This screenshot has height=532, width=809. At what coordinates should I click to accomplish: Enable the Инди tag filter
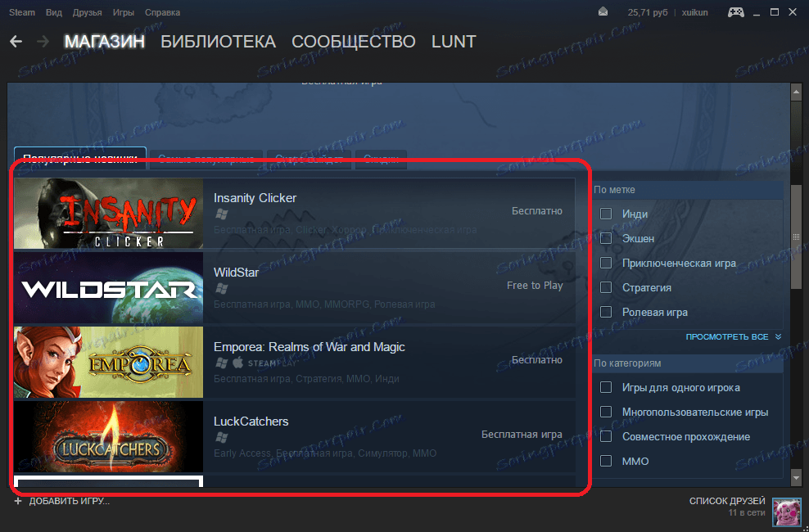[606, 212]
